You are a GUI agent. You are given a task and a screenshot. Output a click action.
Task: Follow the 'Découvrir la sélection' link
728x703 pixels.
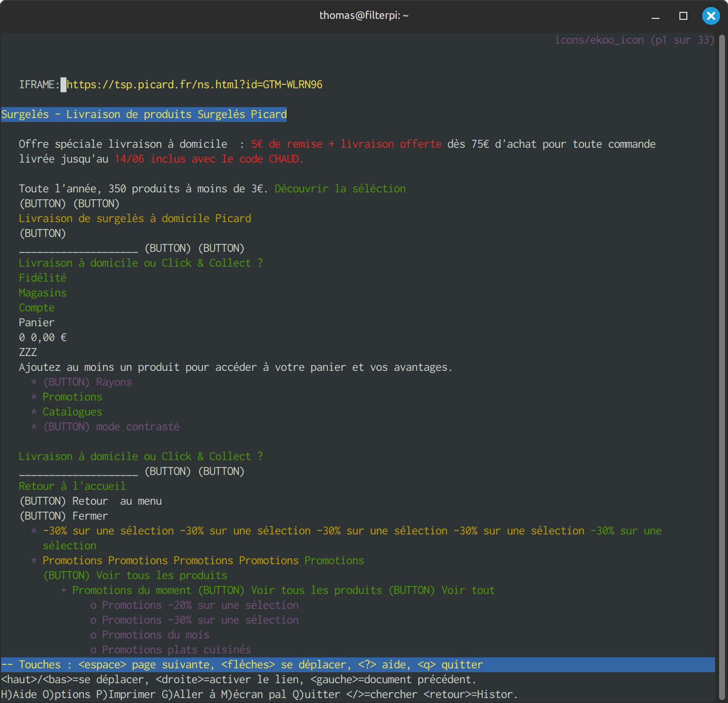click(340, 189)
